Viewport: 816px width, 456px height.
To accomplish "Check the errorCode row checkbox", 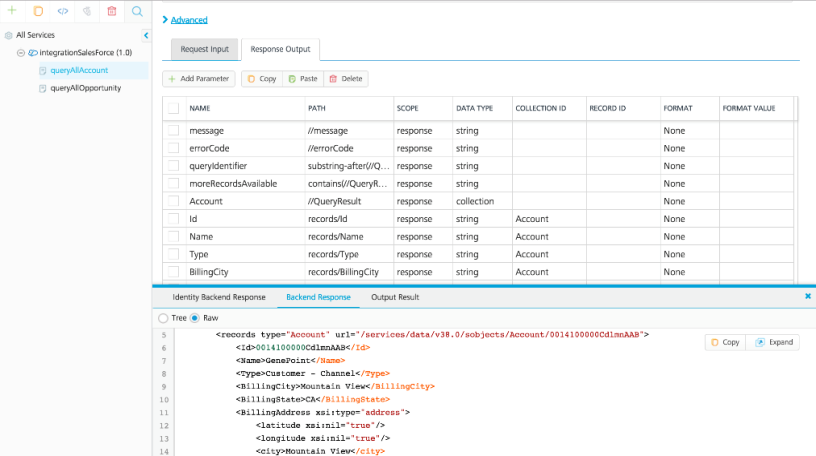I will tap(174, 148).
